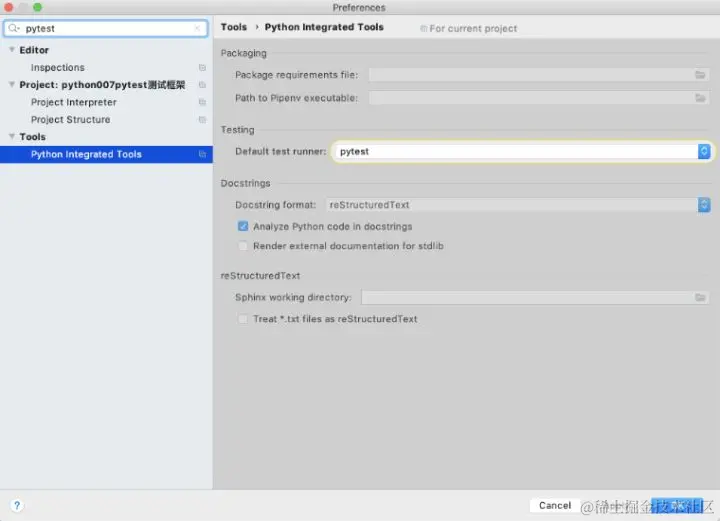Click project-level icon beside Project Interpreter
720x521 pixels.
point(202,102)
